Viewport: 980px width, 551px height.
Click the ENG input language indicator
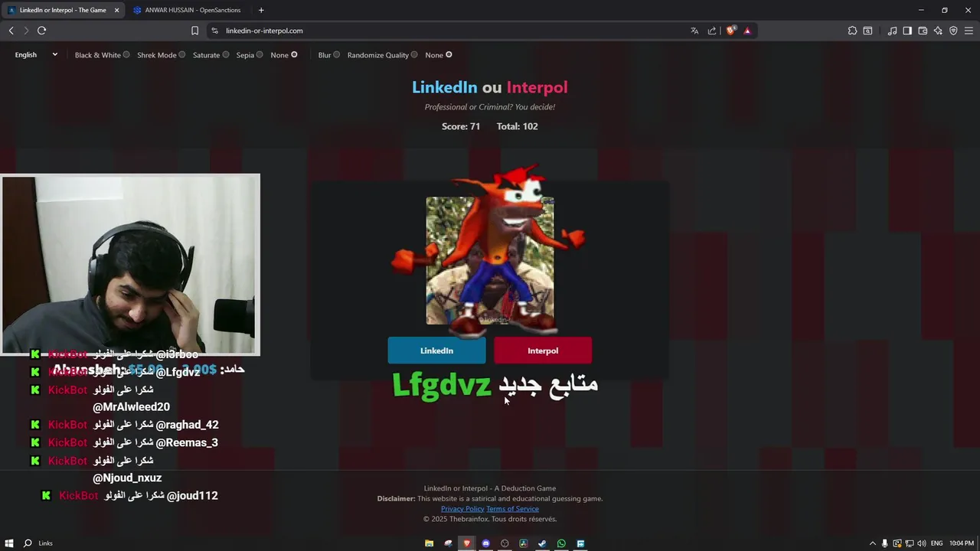coord(936,543)
